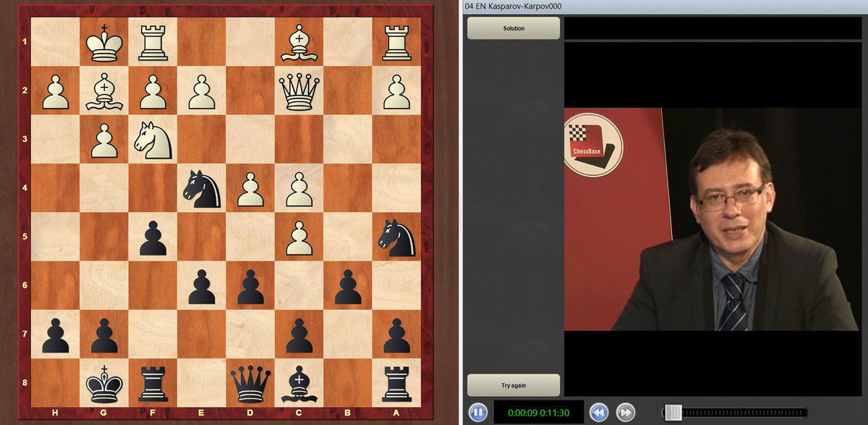Select the white knight on f3
The width and height of the screenshot is (868, 425).
(x=153, y=140)
